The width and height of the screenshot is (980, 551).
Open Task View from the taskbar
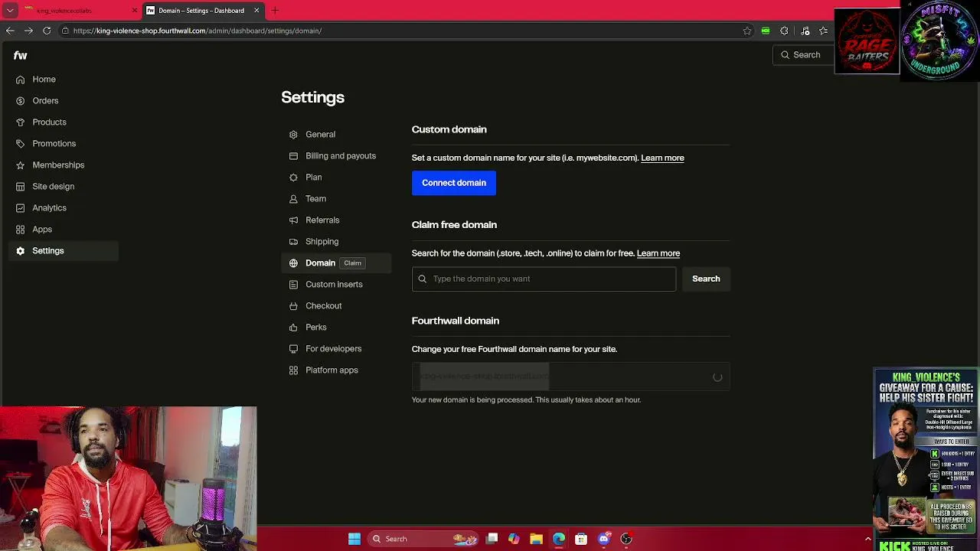coord(492,539)
